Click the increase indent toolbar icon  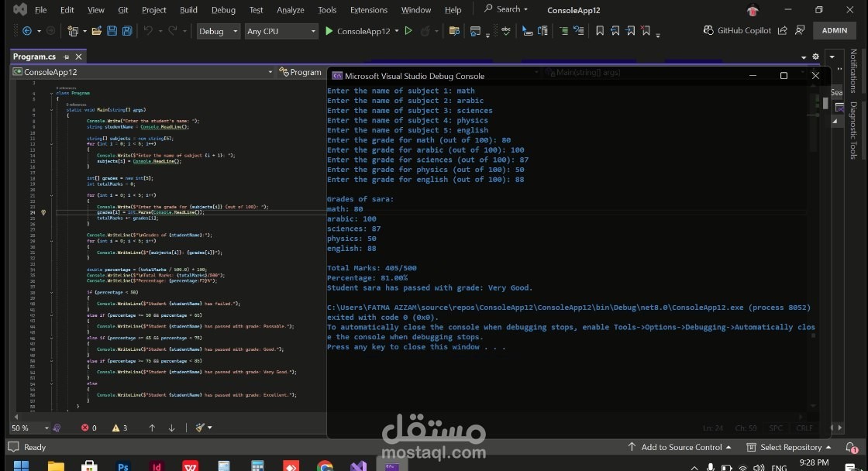(x=563, y=31)
